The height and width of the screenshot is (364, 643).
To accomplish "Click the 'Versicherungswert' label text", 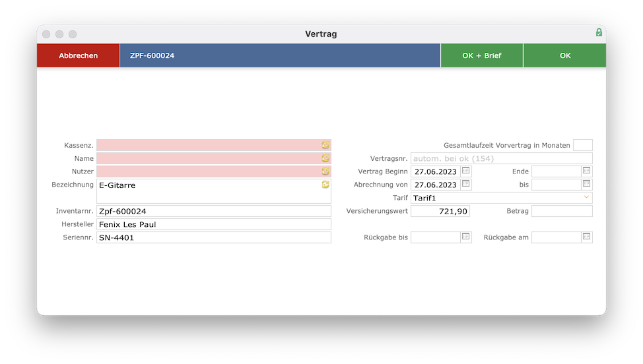I will [377, 211].
